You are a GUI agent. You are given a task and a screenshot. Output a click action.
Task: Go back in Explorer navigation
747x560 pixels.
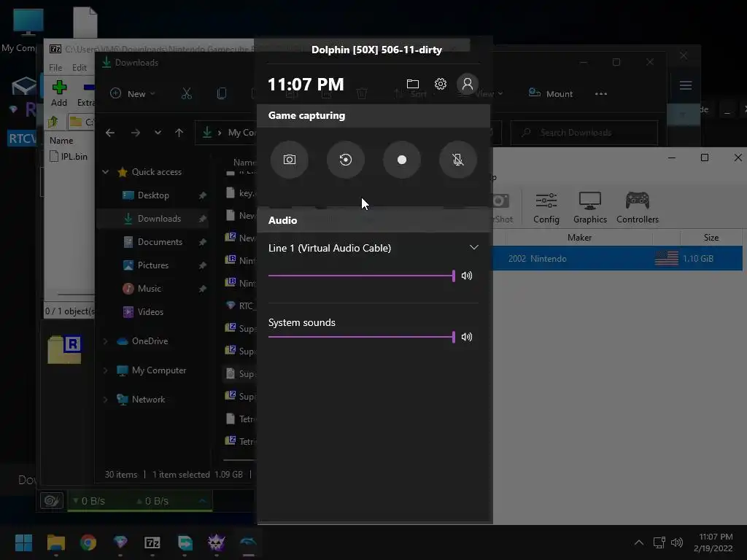coord(110,133)
